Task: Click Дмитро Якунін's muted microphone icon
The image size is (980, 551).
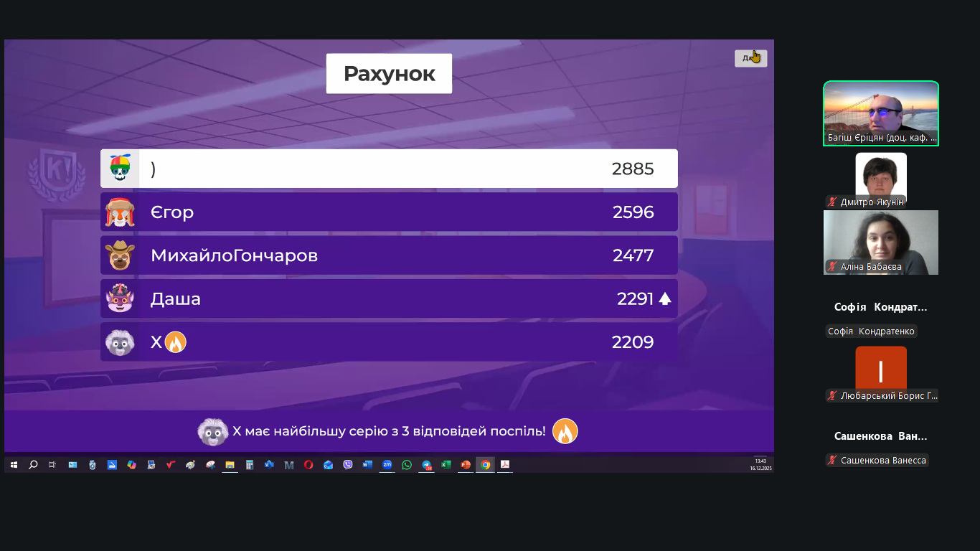Action: 832,202
